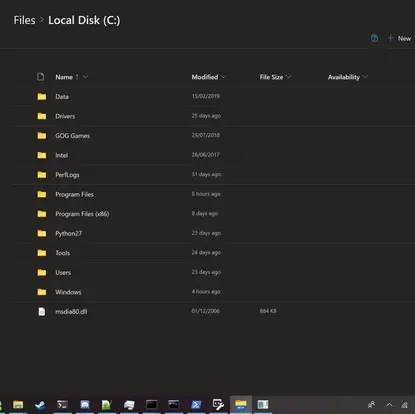Click the 4 hours ago modified value
This screenshot has width=415, height=414.
click(x=206, y=292)
